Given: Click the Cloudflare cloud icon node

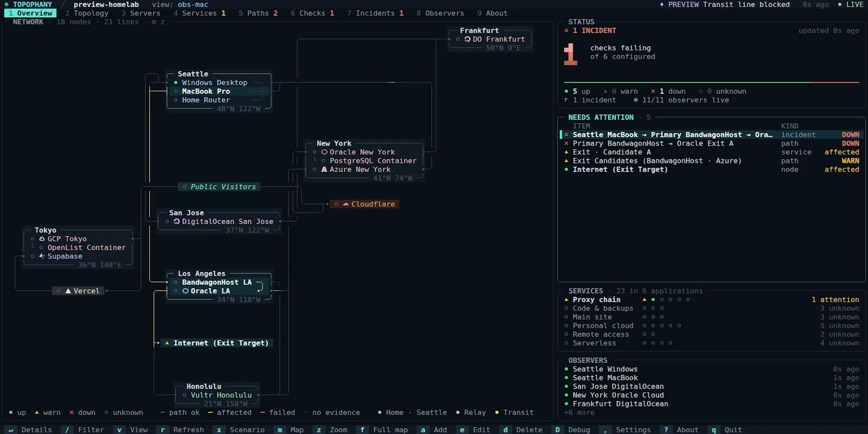Looking at the screenshot, I should pyautogui.click(x=365, y=204).
